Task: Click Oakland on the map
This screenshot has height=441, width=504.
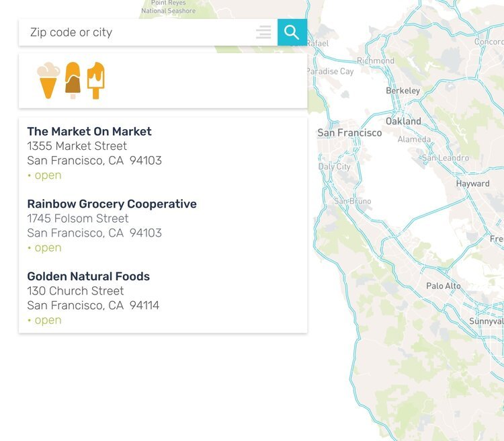Action: pos(403,122)
